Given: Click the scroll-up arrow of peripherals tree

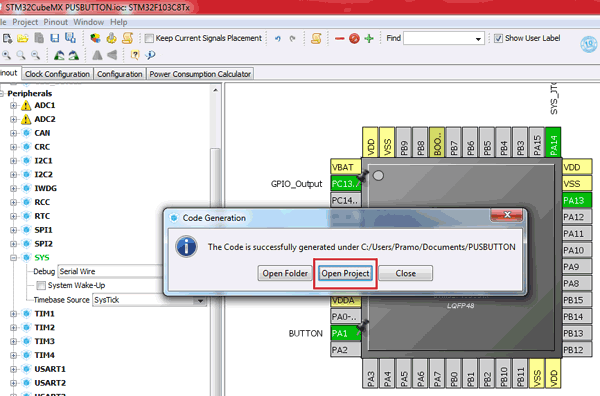Looking at the screenshot, I should coord(215,90).
